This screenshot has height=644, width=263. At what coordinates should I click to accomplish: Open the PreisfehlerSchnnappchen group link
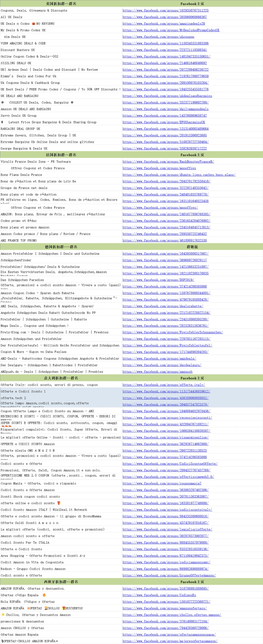click(173, 332)
